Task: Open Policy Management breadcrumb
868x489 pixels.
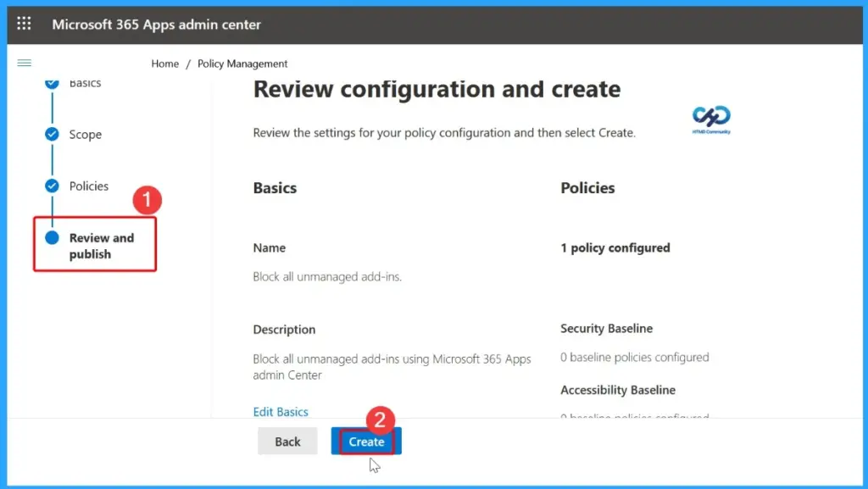Action: 242,64
